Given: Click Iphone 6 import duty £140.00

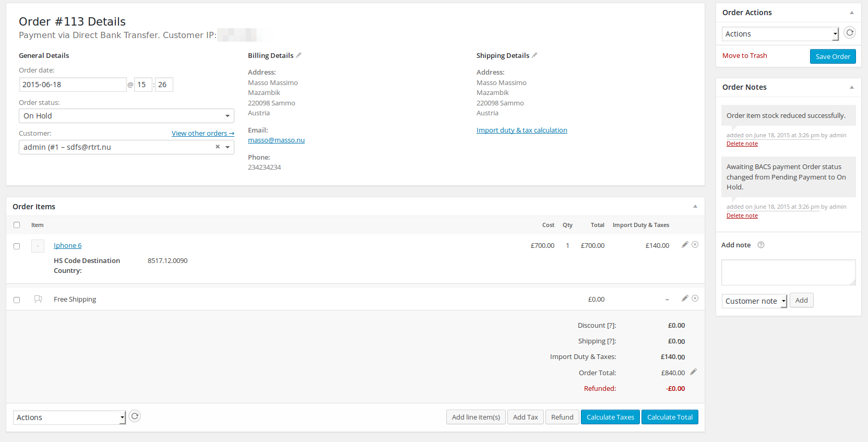Looking at the screenshot, I should pyautogui.click(x=657, y=246).
